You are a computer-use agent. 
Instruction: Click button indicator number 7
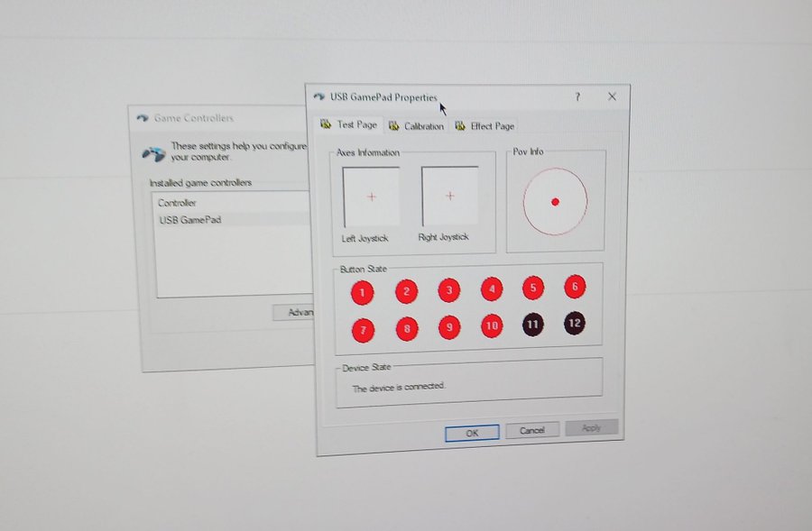click(x=363, y=330)
